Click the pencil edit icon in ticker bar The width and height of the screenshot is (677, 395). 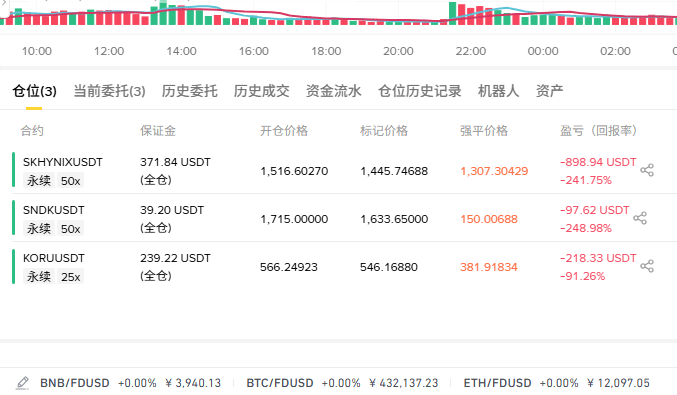point(22,383)
